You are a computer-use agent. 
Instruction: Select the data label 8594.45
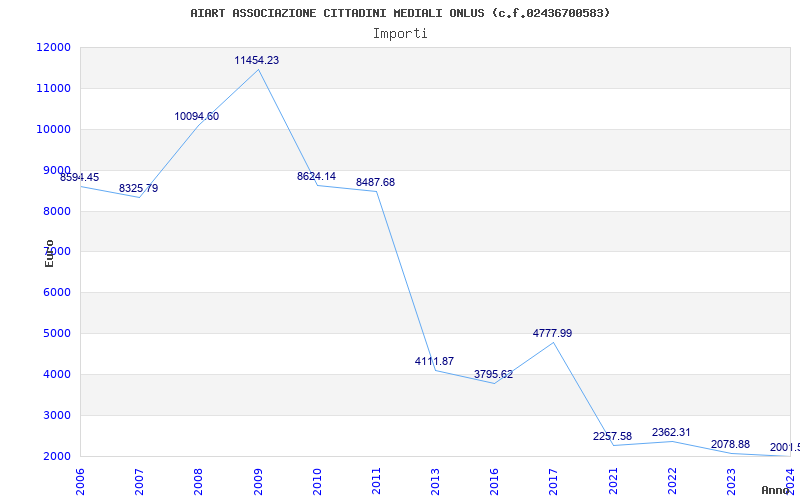tap(80, 178)
